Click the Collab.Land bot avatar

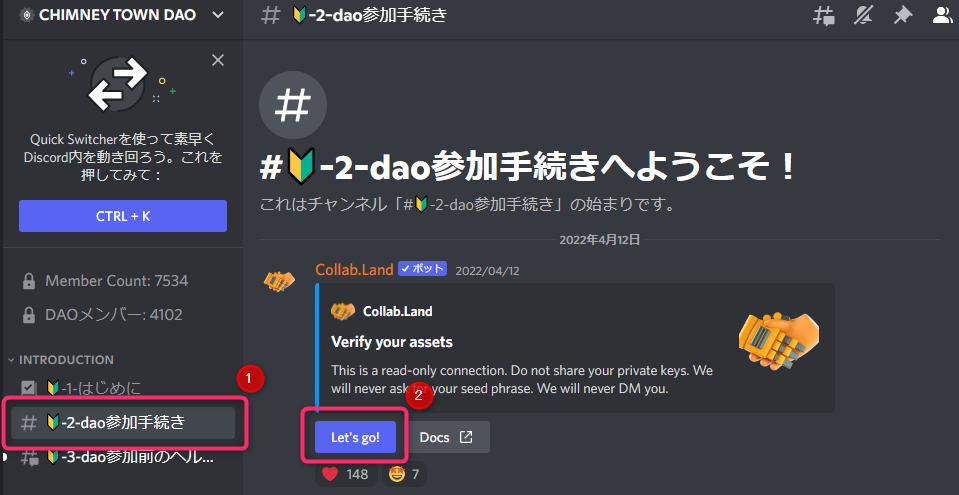point(279,281)
